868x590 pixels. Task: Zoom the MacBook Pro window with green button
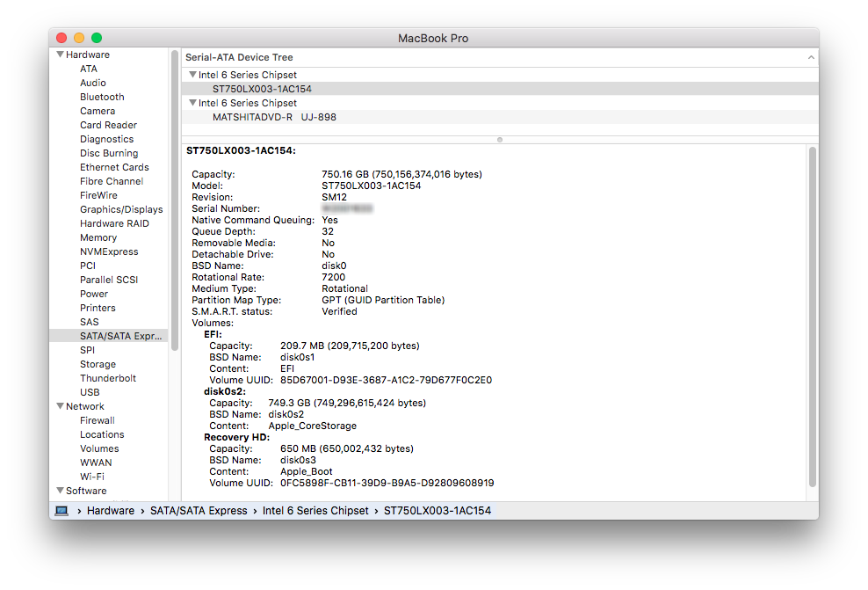coord(97,38)
